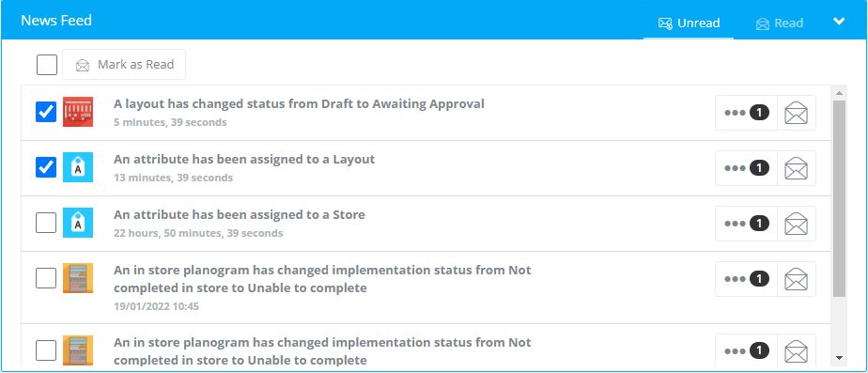Expand details dots for the layout status notification
Viewport: 868px width, 373px height.
click(746, 113)
